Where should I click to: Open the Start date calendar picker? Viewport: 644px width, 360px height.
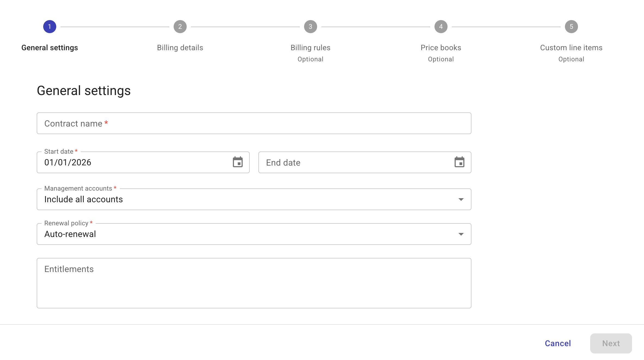point(237,162)
